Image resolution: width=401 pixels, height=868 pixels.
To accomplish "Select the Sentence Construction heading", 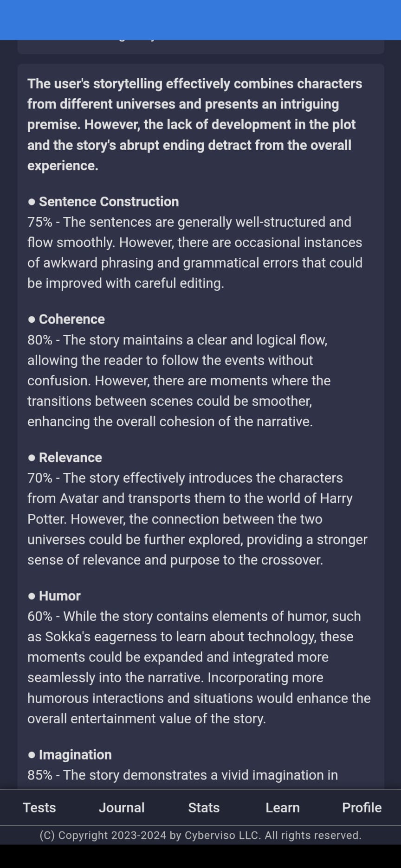I will [x=109, y=202].
